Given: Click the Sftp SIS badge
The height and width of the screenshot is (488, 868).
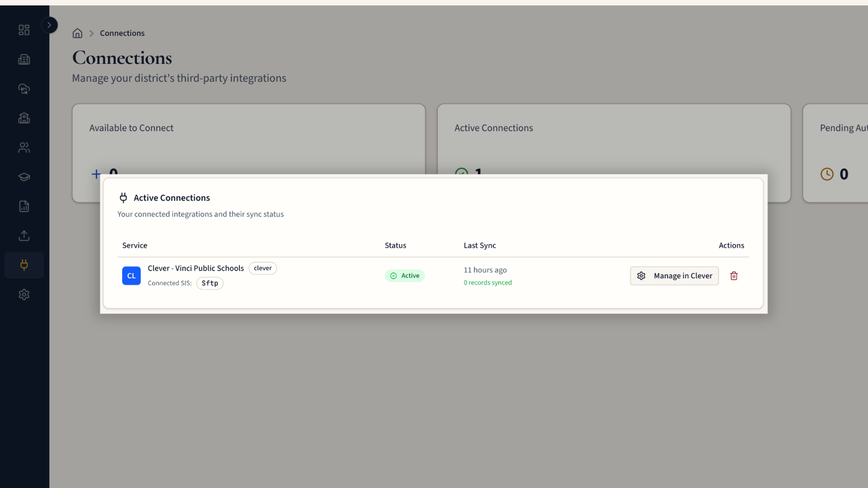Looking at the screenshot, I should click(210, 283).
